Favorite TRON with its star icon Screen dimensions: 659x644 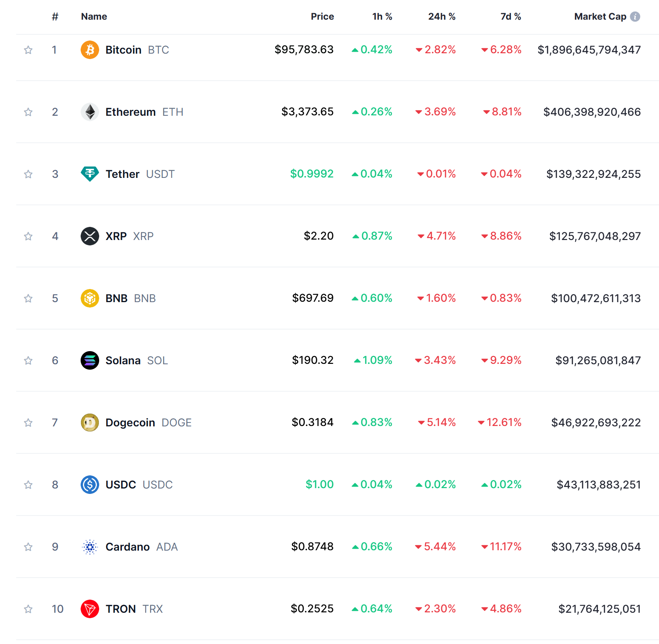[28, 609]
